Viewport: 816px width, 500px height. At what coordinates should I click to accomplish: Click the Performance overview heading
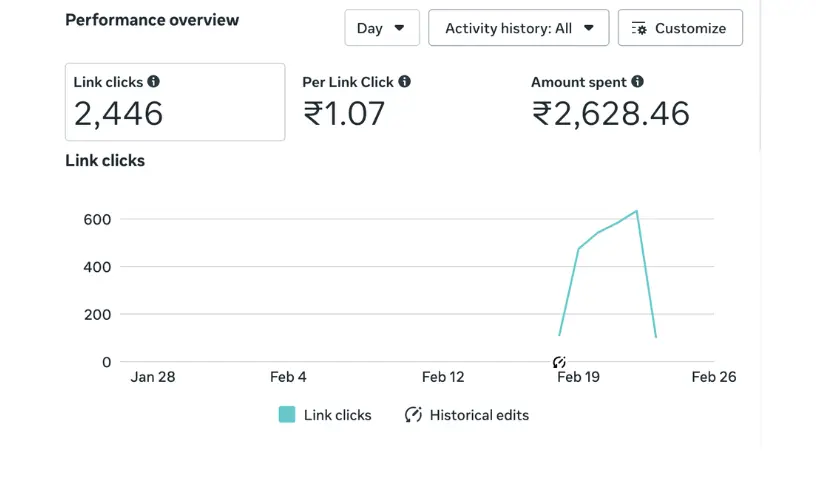pos(152,20)
